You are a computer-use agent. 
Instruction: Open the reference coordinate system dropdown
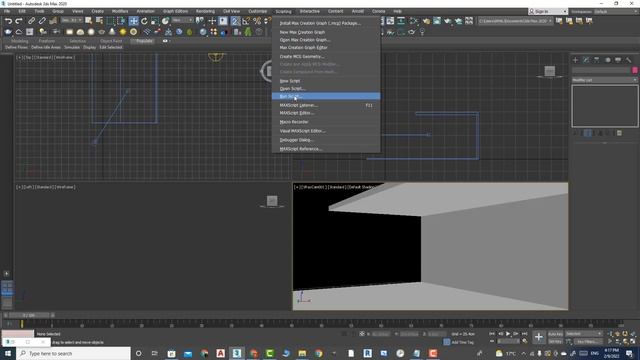pos(182,20)
